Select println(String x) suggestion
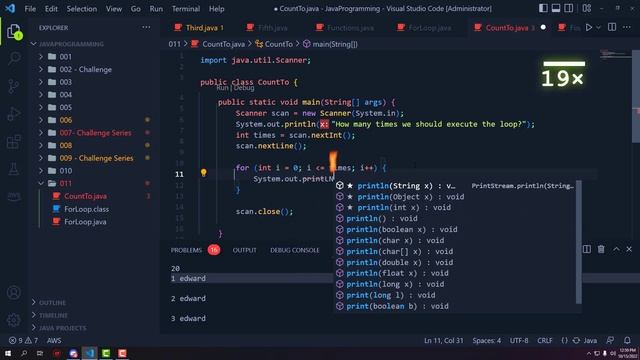 click(x=456, y=186)
